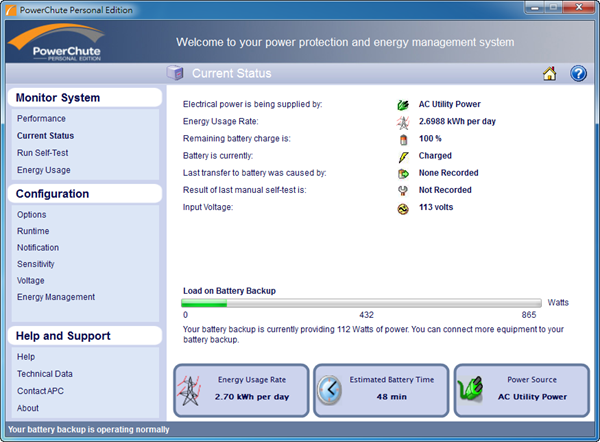
Task: Click the AC Utility Power plug icon
Action: pos(404,104)
